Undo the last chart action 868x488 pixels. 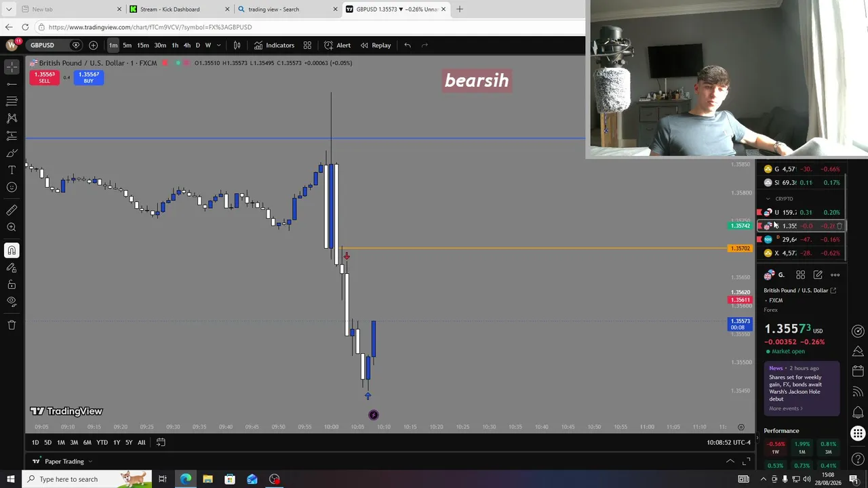408,45
